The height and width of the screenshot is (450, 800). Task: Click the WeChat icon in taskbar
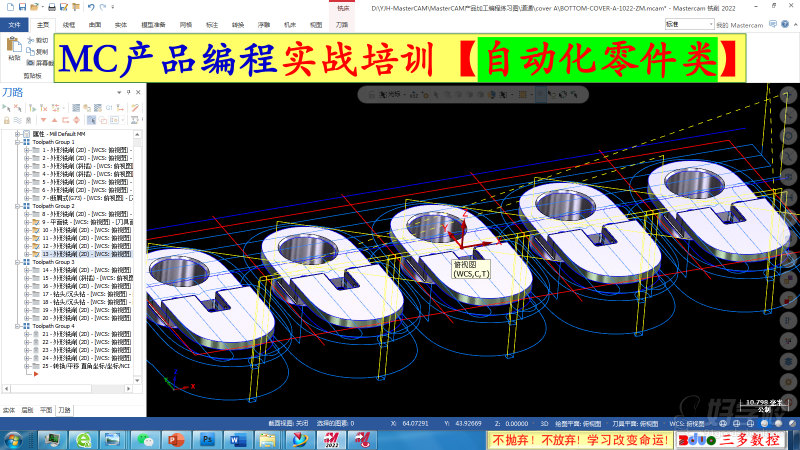click(x=147, y=439)
